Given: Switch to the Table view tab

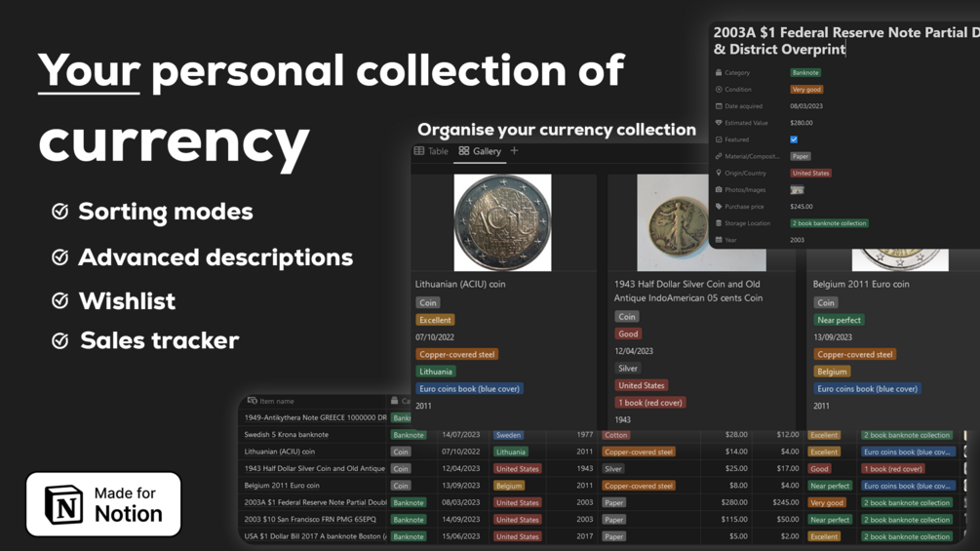Looking at the screenshot, I should [431, 151].
